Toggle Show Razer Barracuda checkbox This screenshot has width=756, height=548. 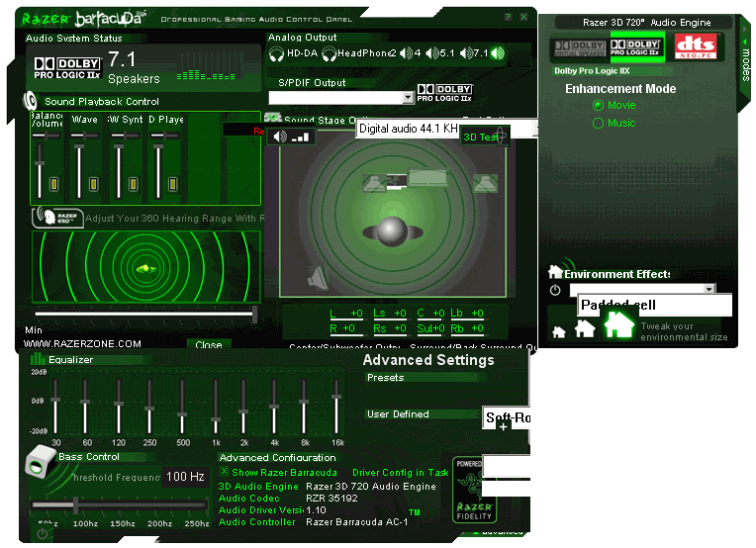(225, 472)
